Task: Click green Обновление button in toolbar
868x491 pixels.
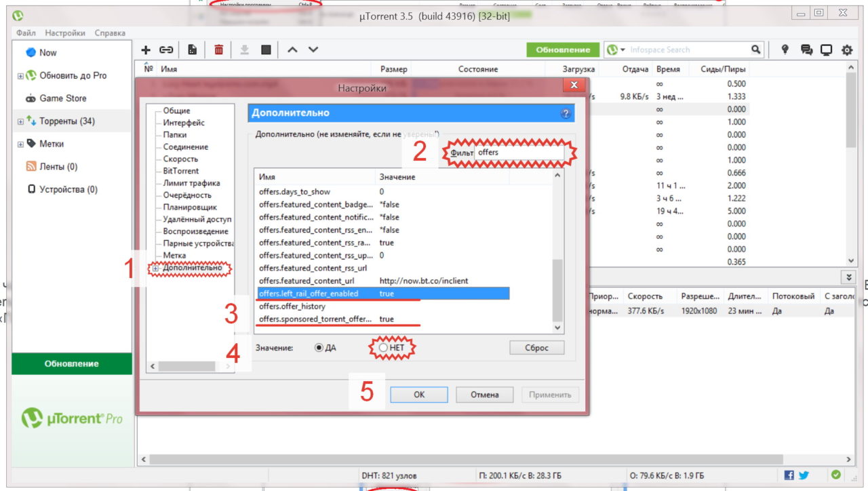Action: pyautogui.click(x=563, y=50)
